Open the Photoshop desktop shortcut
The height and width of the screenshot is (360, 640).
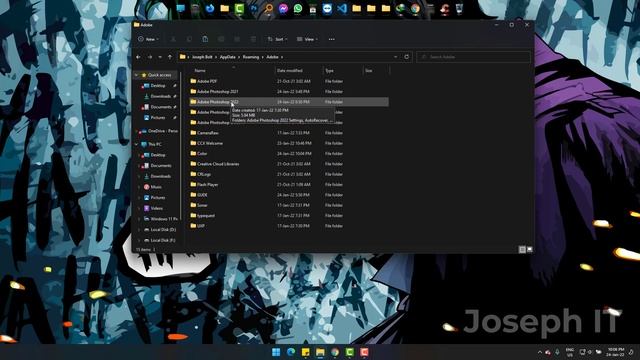(x=254, y=9)
